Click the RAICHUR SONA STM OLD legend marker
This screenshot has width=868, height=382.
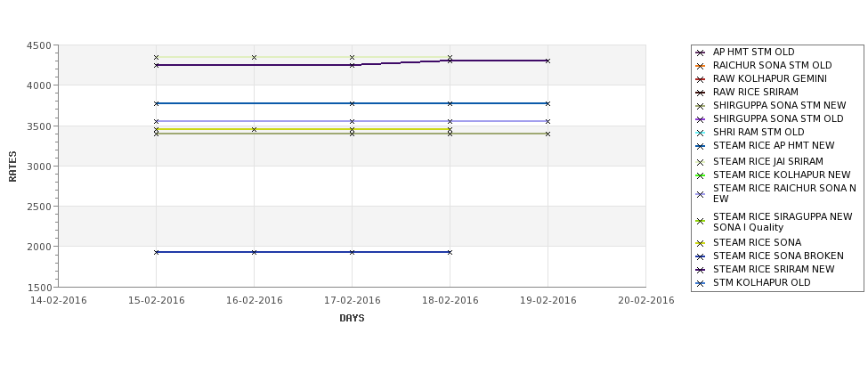point(701,66)
